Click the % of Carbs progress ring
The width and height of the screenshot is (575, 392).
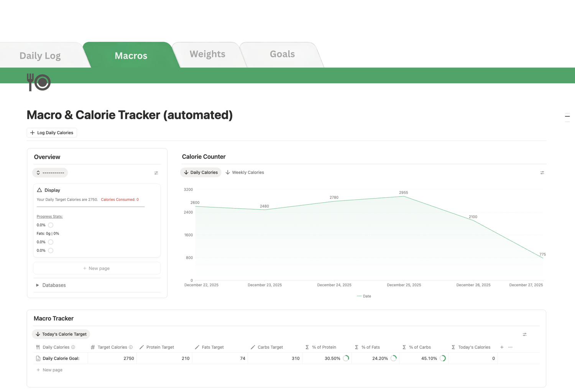[443, 358]
